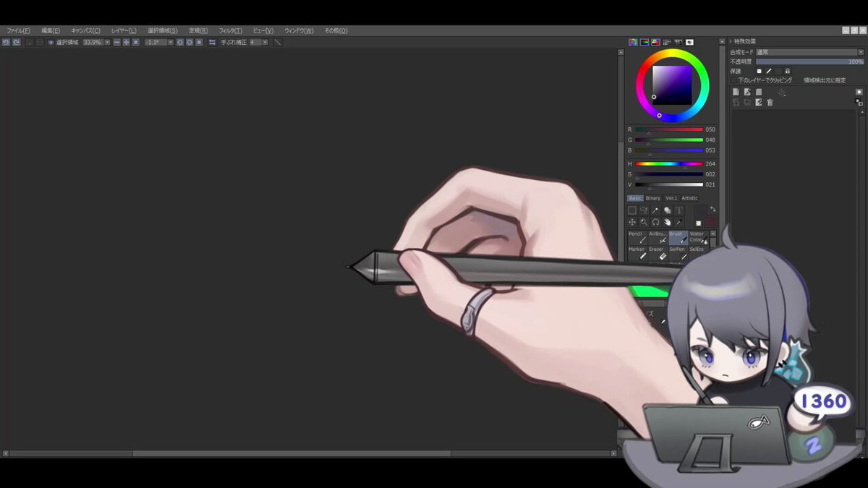
Task: Click the straight line drawing mode icon
Action: coord(278,42)
